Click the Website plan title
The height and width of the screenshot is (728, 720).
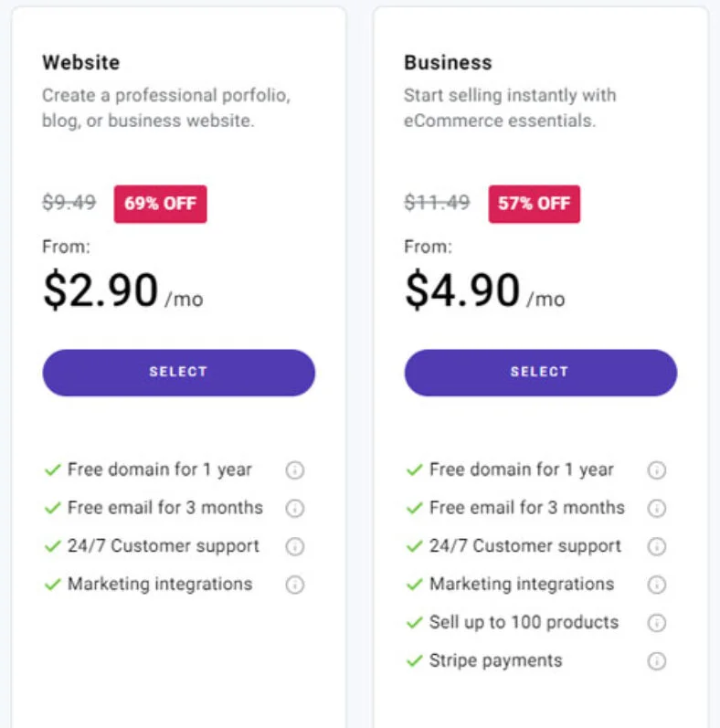click(80, 63)
